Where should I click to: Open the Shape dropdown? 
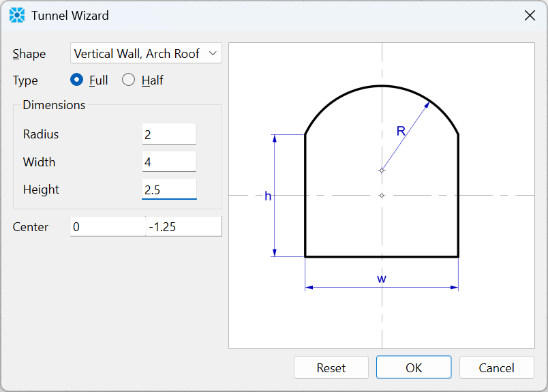146,53
